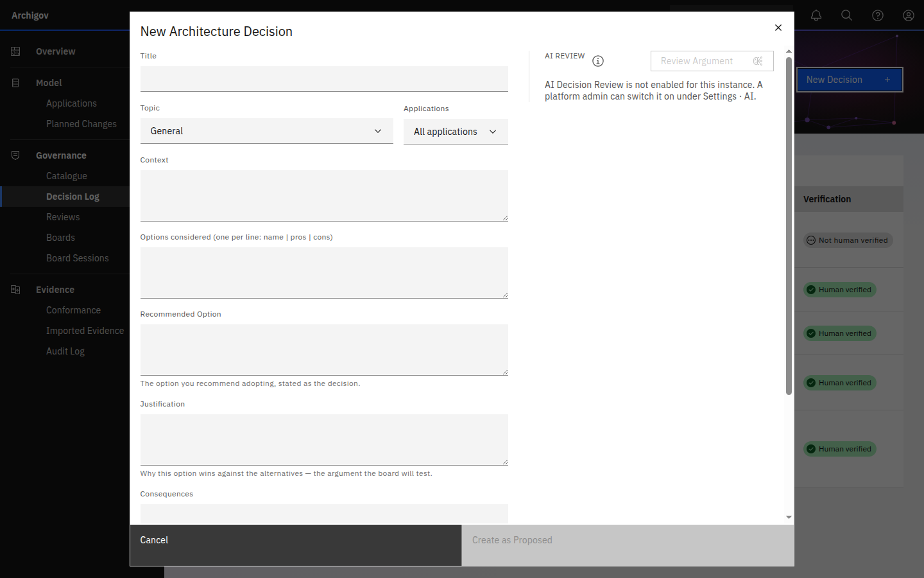Click the Model section icon in sidebar
The image size is (924, 578).
point(15,83)
